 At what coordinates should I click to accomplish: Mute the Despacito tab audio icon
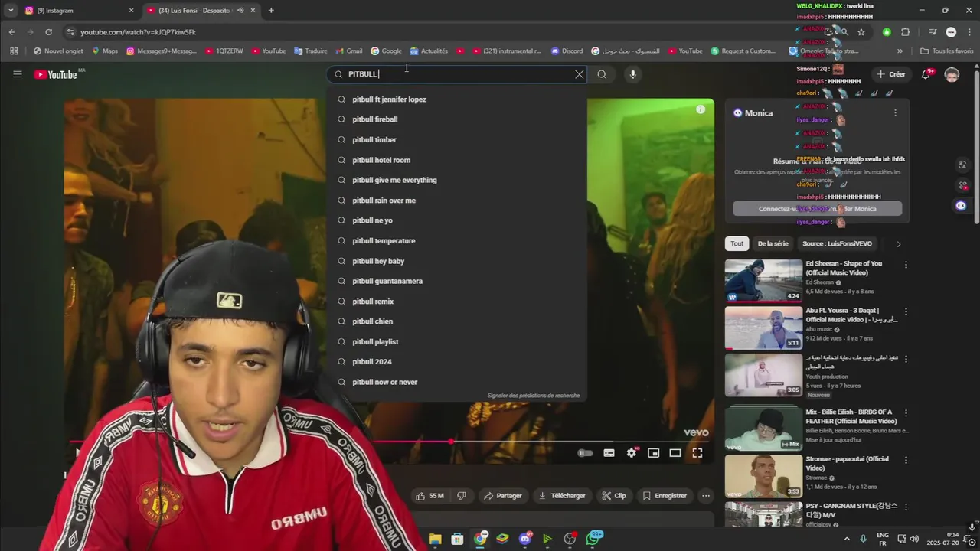coord(240,11)
